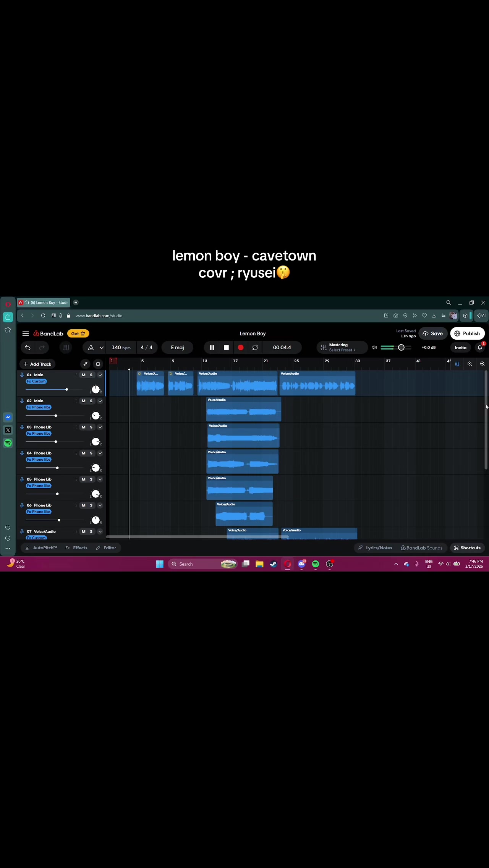This screenshot has width=489, height=868.
Task: Open the virtual piano keyboard icon
Action: (x=66, y=347)
